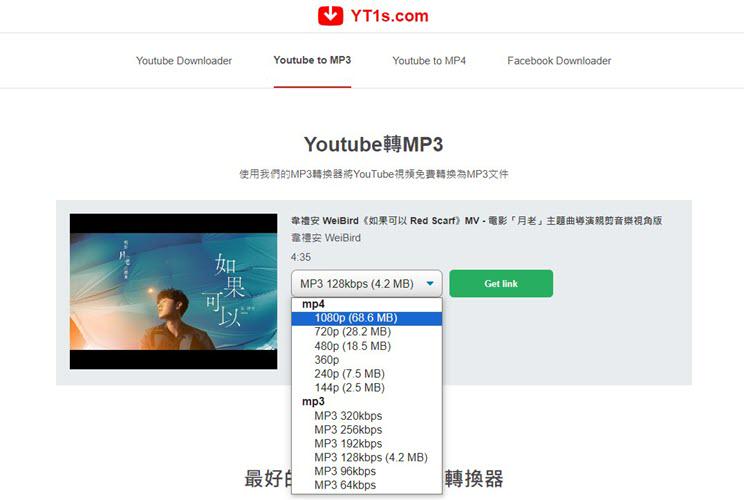Choose MP3 64kbps option
The image size is (744, 500).
click(x=367, y=485)
